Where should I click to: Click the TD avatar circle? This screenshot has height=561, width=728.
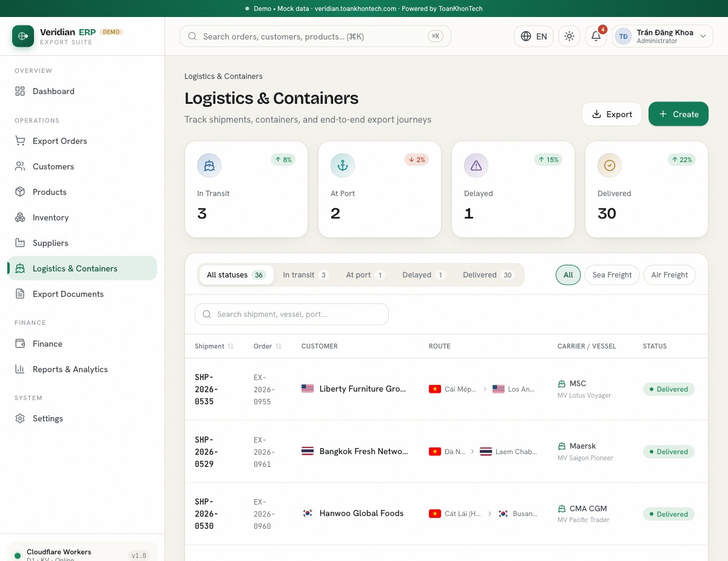[x=623, y=36]
